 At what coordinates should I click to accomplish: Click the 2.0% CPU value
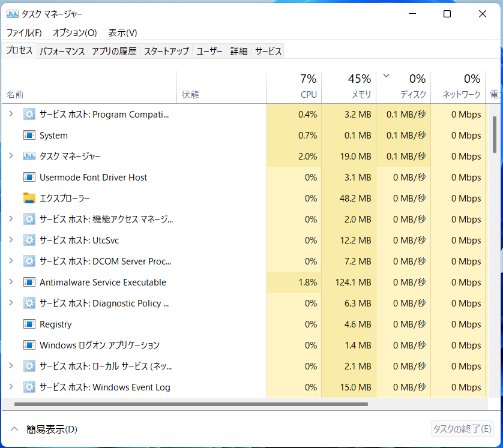308,157
